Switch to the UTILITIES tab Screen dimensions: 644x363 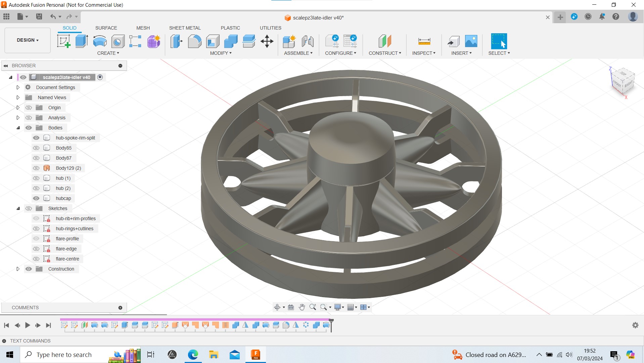pos(271,28)
